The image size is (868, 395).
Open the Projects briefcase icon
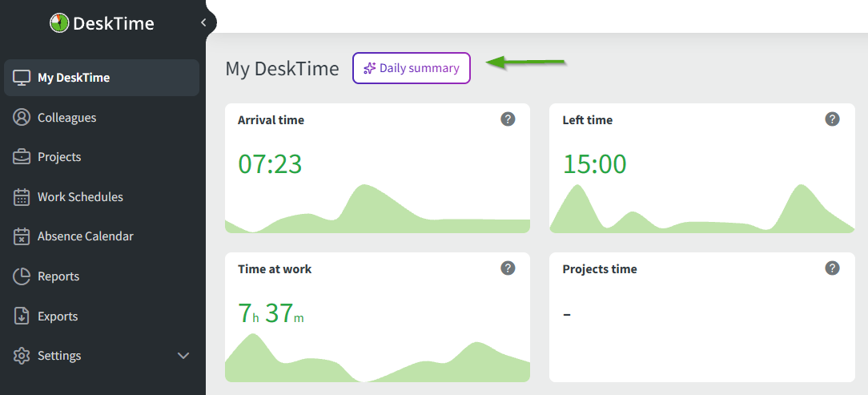pyautogui.click(x=22, y=157)
